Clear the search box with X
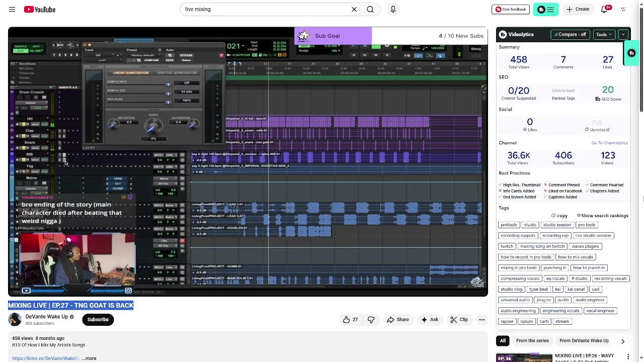This screenshot has height=362, width=644. (354, 9)
